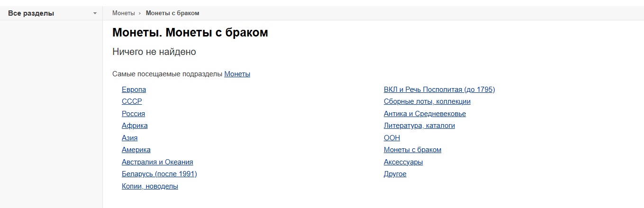Open the ООН subsection link
This screenshot has width=644, height=208.
(x=392, y=138)
